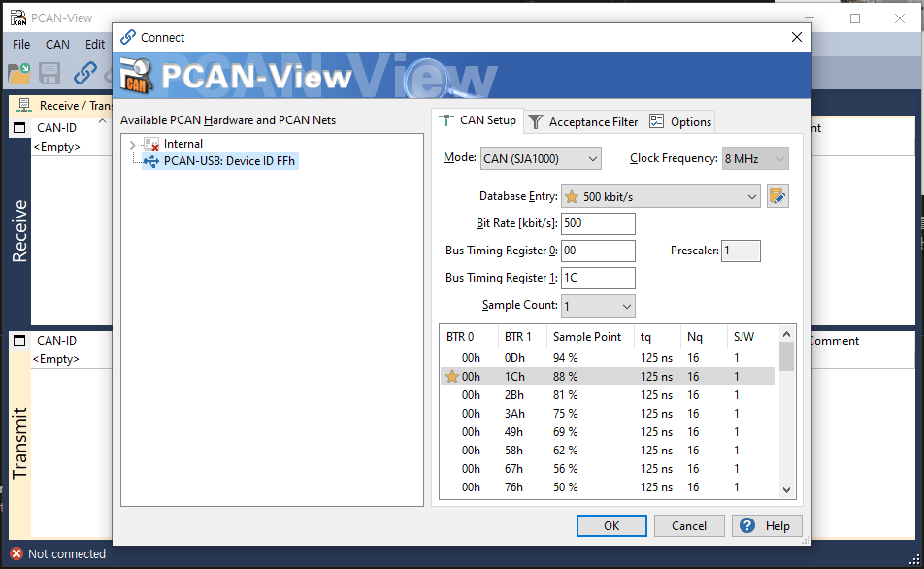Open the Mode CAN (SJA1000) dropdown
Screen dimensions: 924x569
541,158
